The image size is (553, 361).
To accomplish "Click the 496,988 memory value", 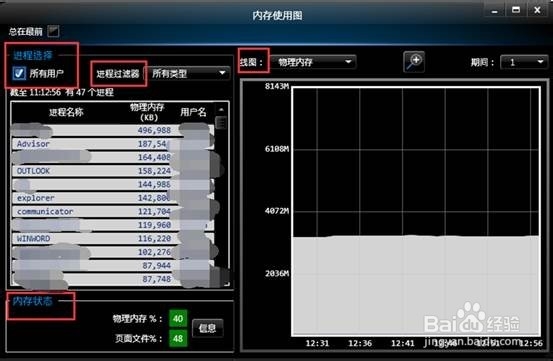I will coord(154,130).
